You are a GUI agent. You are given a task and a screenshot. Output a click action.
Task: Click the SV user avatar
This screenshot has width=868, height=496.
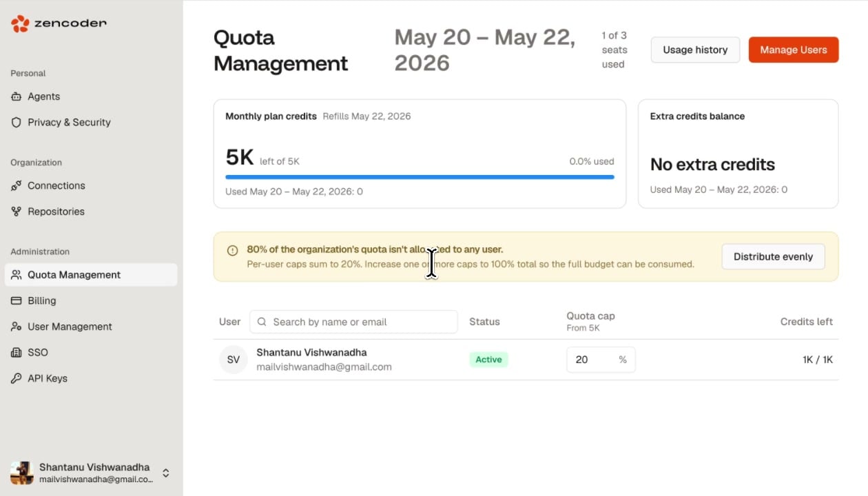(234, 360)
